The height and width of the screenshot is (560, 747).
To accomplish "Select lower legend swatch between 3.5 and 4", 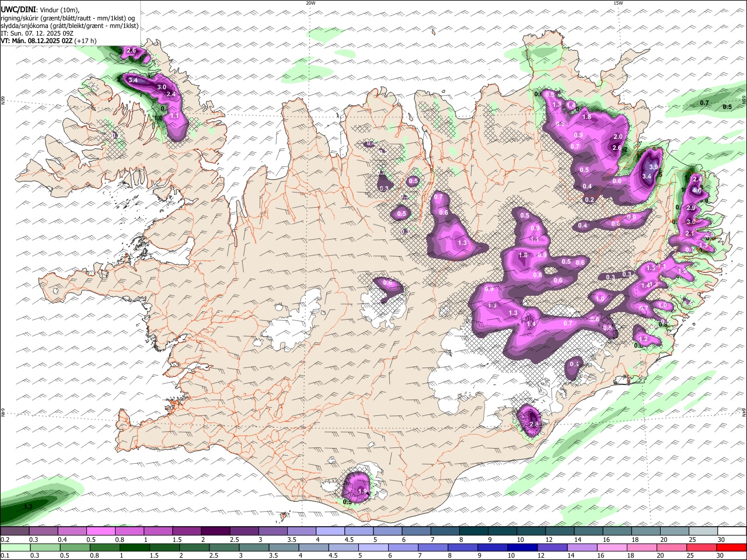I will (x=284, y=547).
